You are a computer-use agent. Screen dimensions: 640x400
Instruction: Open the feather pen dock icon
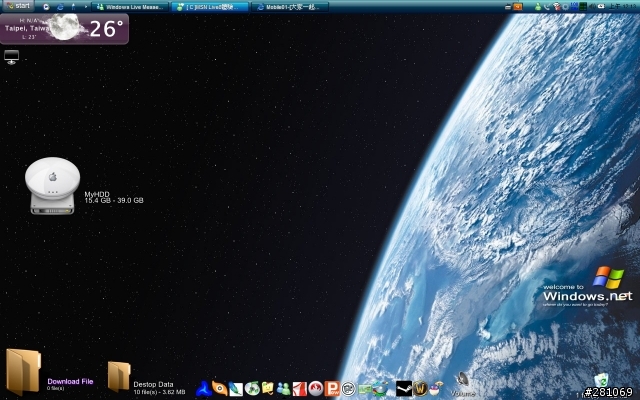236,389
